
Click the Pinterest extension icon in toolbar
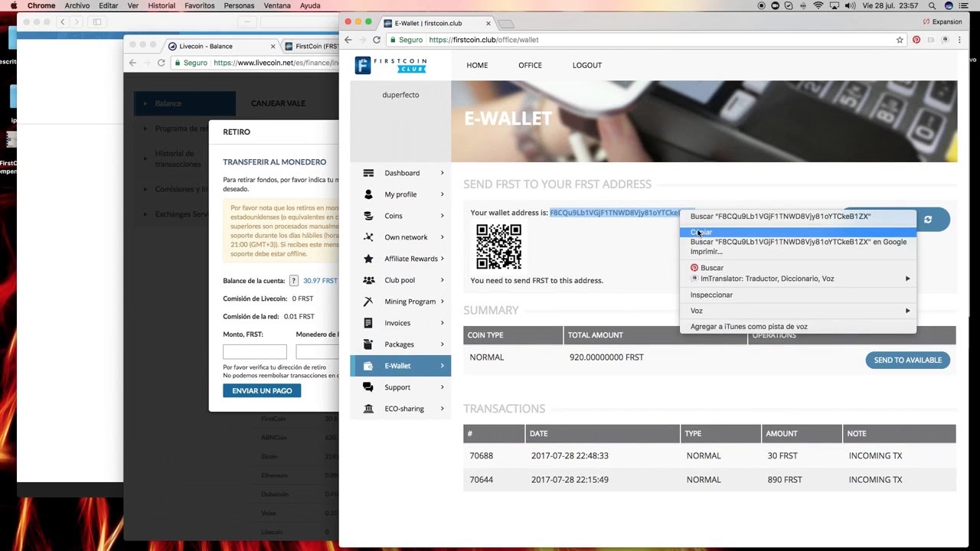click(x=916, y=40)
